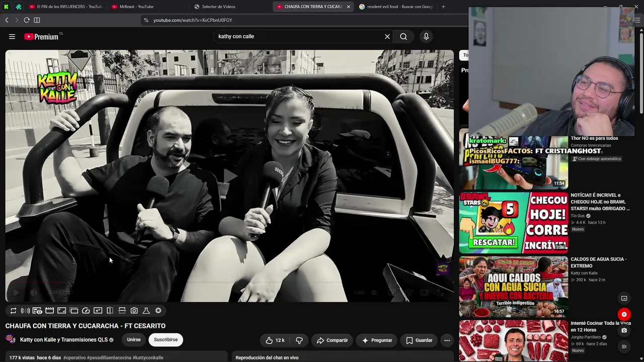Open the playback speed gauge icon
644x362 pixels.
point(86,311)
